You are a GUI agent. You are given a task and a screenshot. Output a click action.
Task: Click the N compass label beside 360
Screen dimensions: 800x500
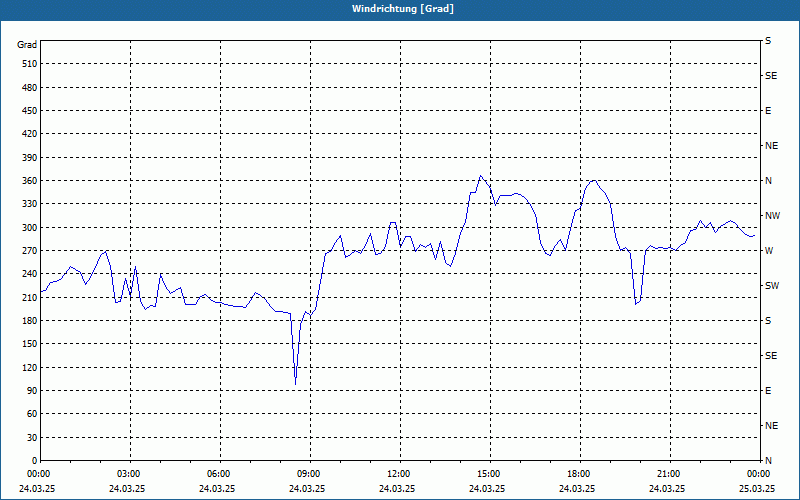[768, 181]
